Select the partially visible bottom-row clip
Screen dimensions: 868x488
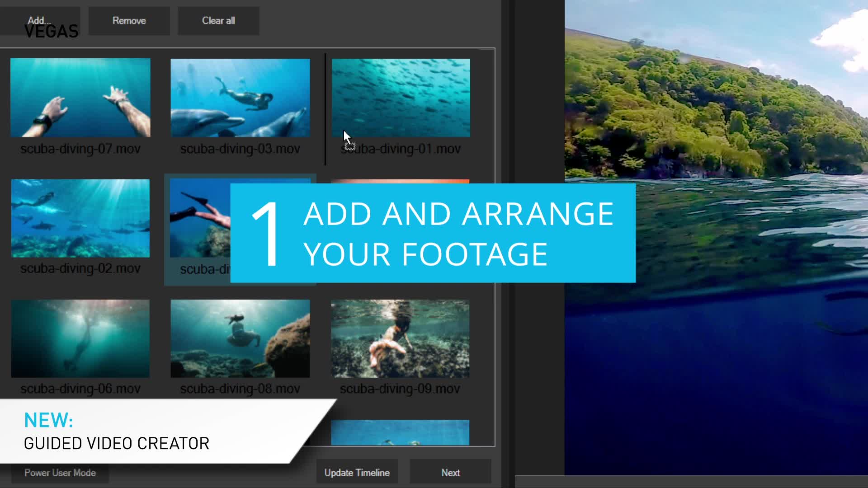click(400, 432)
